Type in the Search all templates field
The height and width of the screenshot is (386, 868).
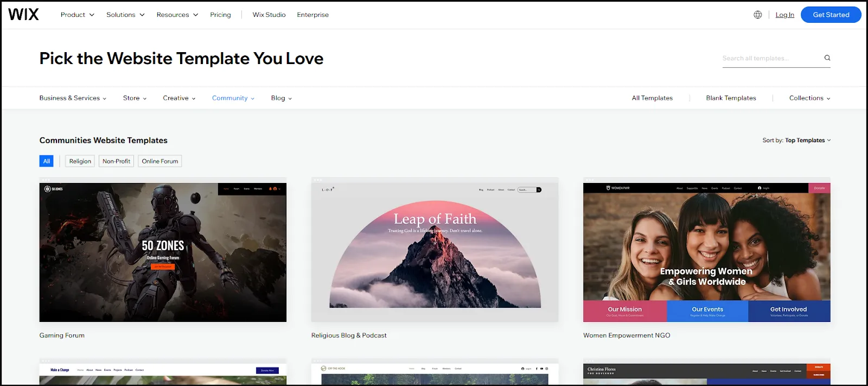(770, 58)
